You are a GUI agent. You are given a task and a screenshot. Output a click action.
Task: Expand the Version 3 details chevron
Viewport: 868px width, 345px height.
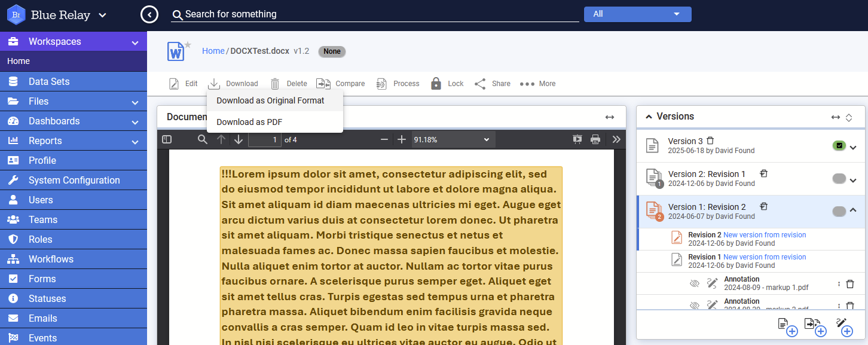(853, 147)
